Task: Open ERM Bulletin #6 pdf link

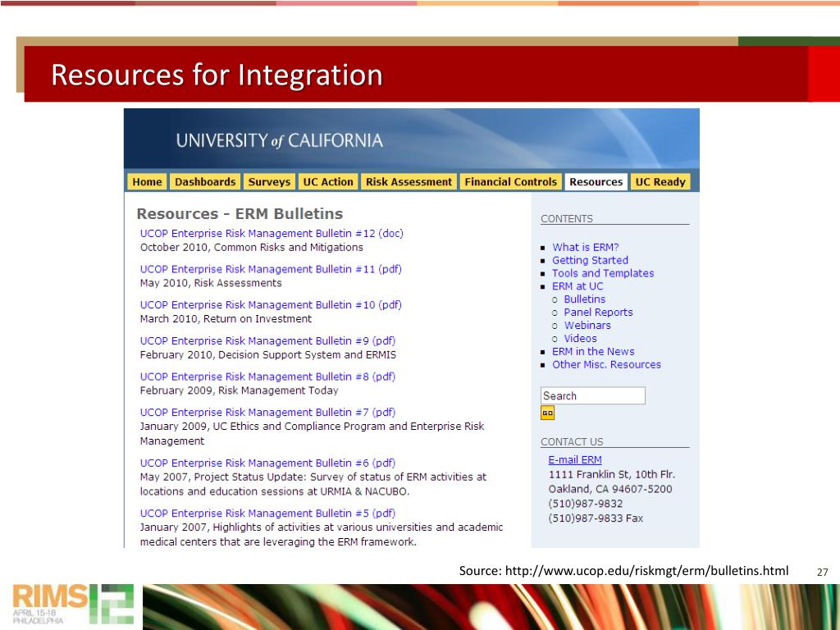Action: [x=267, y=463]
